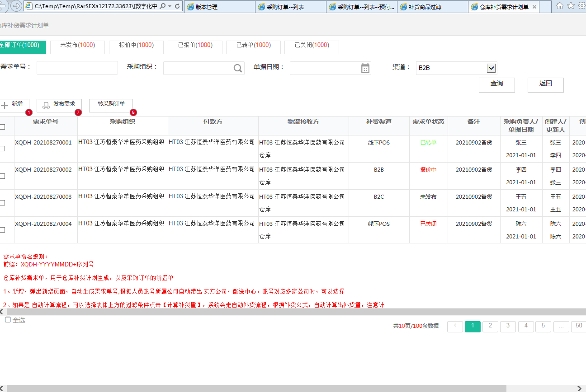Click status 报价中 in second row
The image size is (586, 392).
point(428,170)
